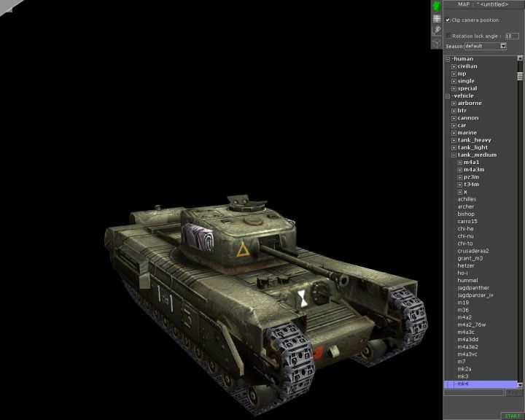Expand the m4a1 subfolder
The height and width of the screenshot is (420, 525).
(x=459, y=163)
